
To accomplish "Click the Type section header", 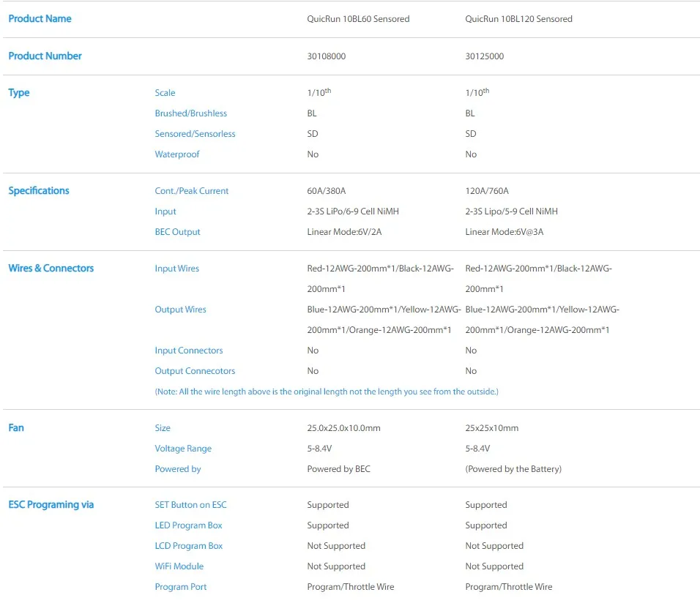I will point(19,93).
